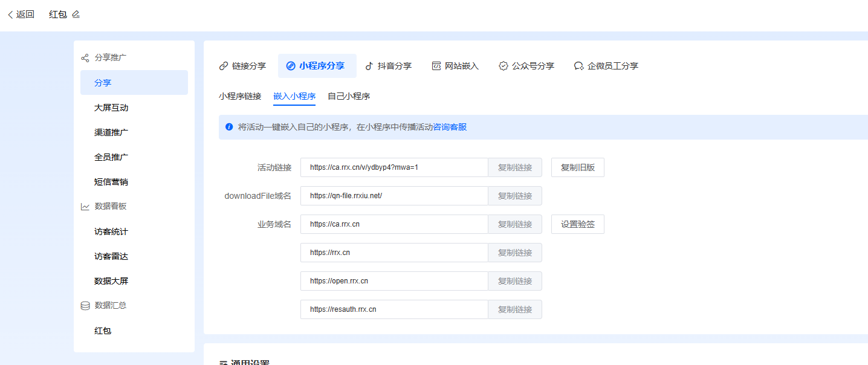The width and height of the screenshot is (868, 365).
Task: Select the 网站嵌入 code icon tab
Action: tap(455, 66)
